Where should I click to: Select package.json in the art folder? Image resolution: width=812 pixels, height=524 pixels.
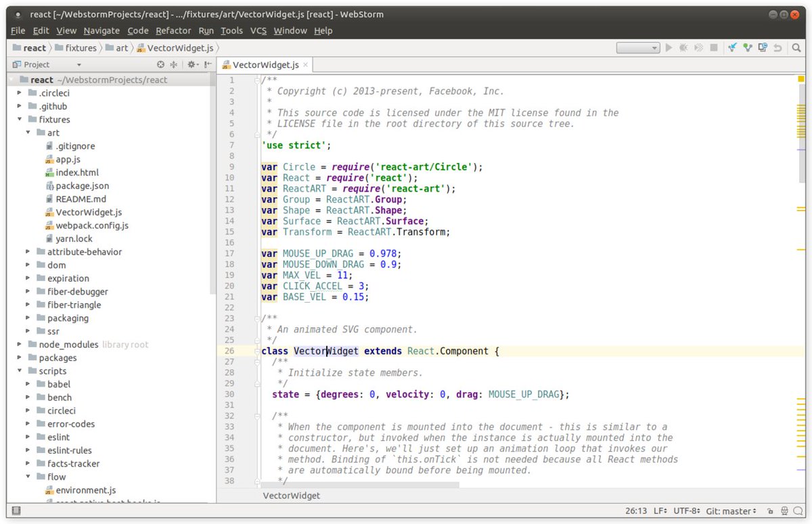76,185
